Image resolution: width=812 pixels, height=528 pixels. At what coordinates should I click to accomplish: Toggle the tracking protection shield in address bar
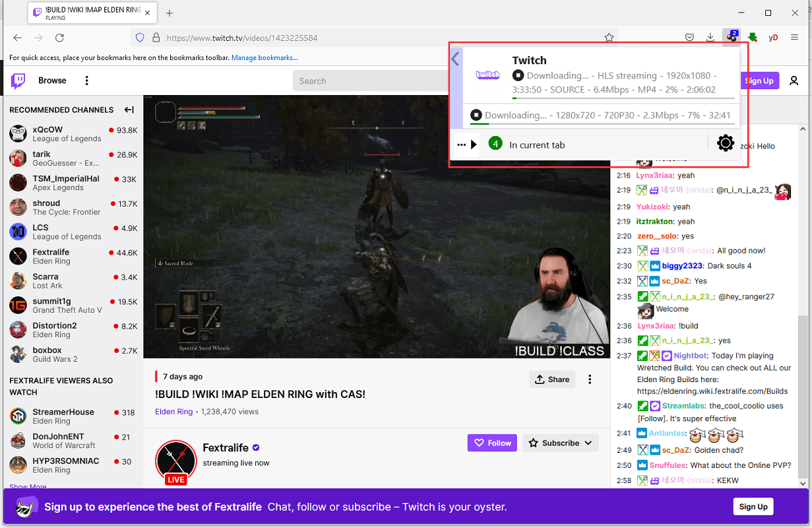point(139,38)
